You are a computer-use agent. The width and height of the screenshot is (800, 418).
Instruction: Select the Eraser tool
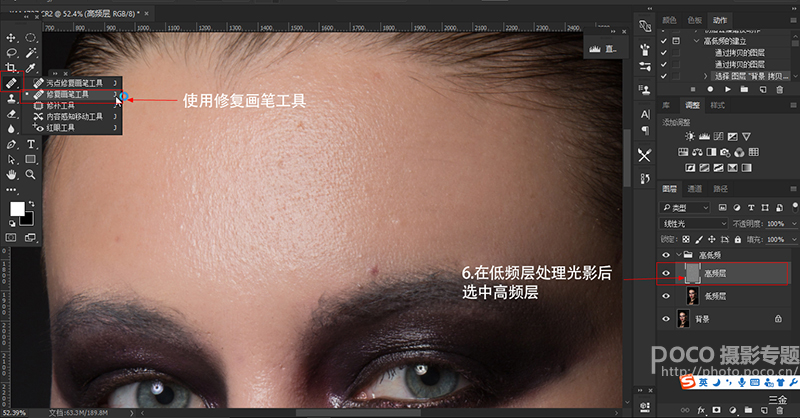pos(11,113)
